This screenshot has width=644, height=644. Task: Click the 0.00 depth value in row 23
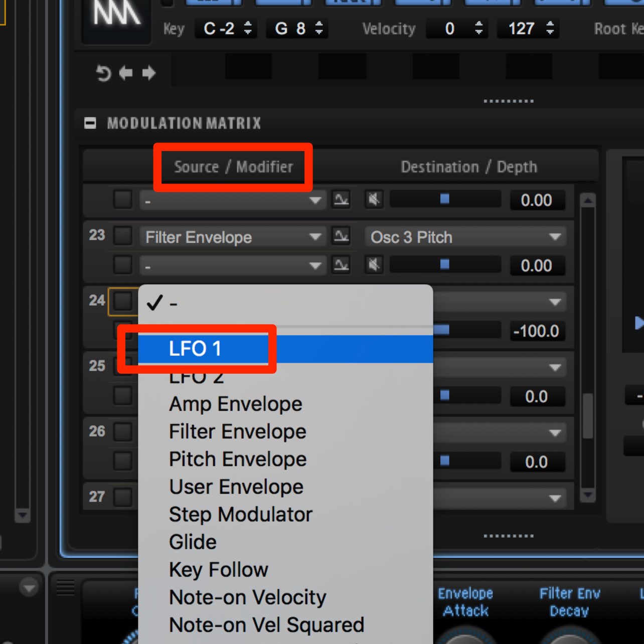point(536,265)
